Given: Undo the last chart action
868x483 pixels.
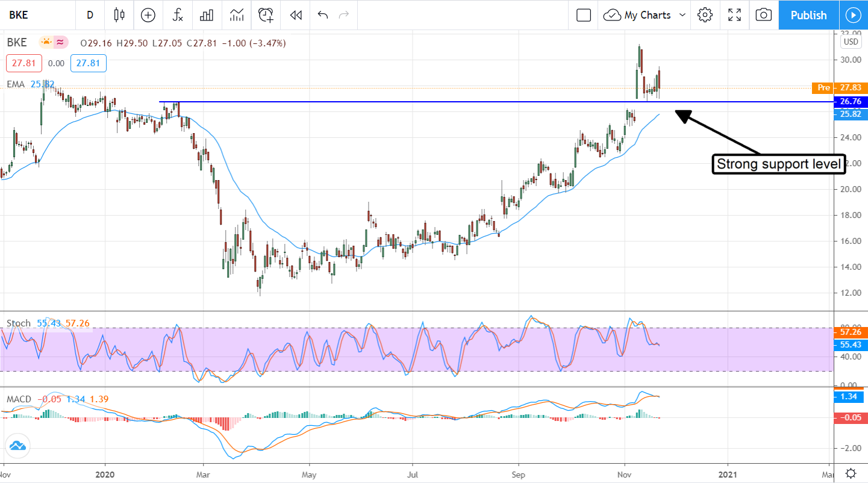Looking at the screenshot, I should [x=323, y=15].
